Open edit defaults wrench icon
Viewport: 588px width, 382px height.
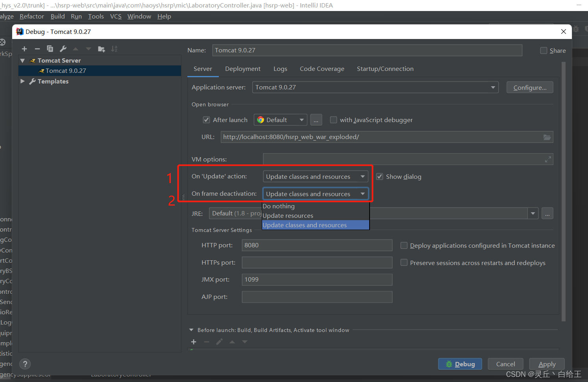point(63,49)
